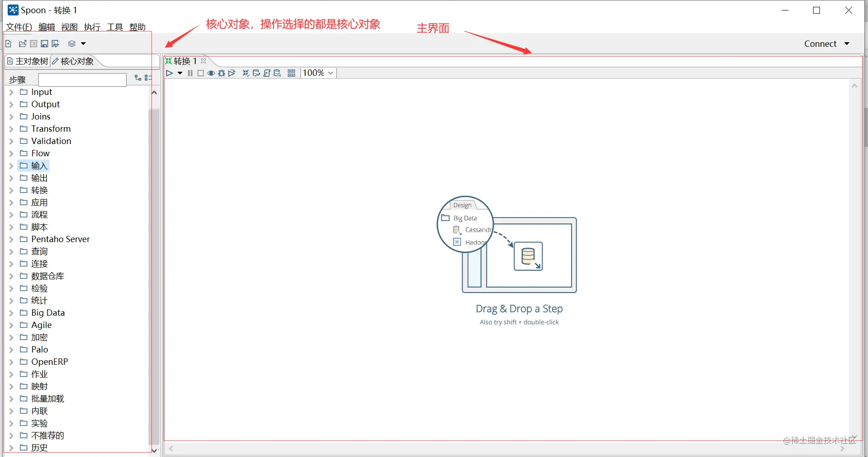Run database impact analysis icon

click(x=256, y=73)
